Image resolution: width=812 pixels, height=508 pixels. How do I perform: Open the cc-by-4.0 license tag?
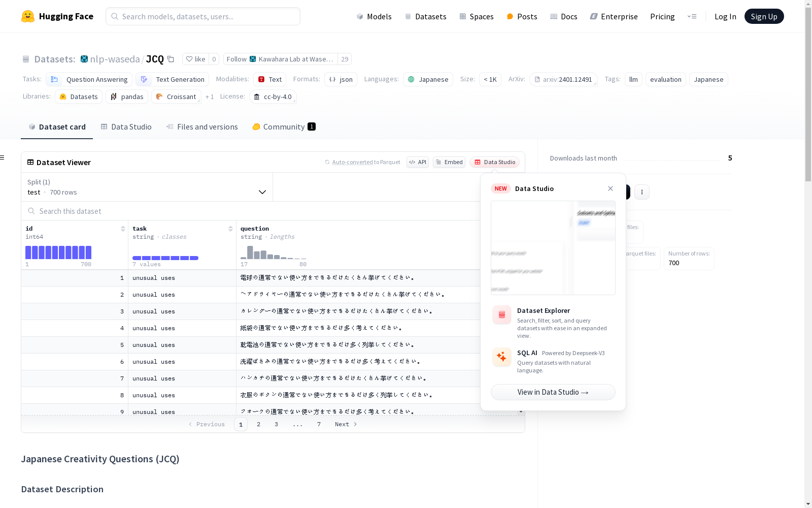(273, 97)
